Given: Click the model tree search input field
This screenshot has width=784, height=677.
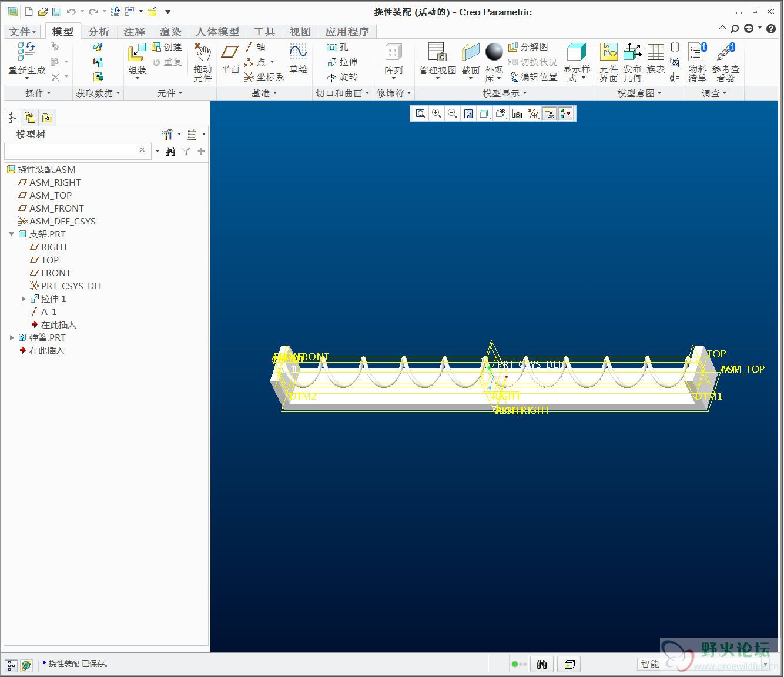Looking at the screenshot, I should (x=71, y=151).
